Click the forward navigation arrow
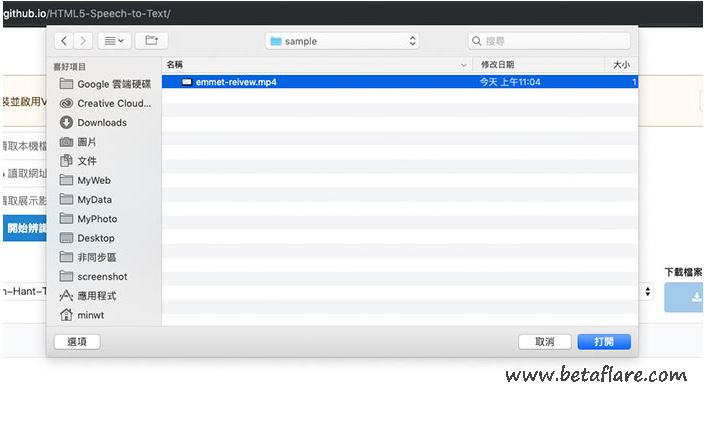This screenshot has height=432, width=704. point(83,41)
